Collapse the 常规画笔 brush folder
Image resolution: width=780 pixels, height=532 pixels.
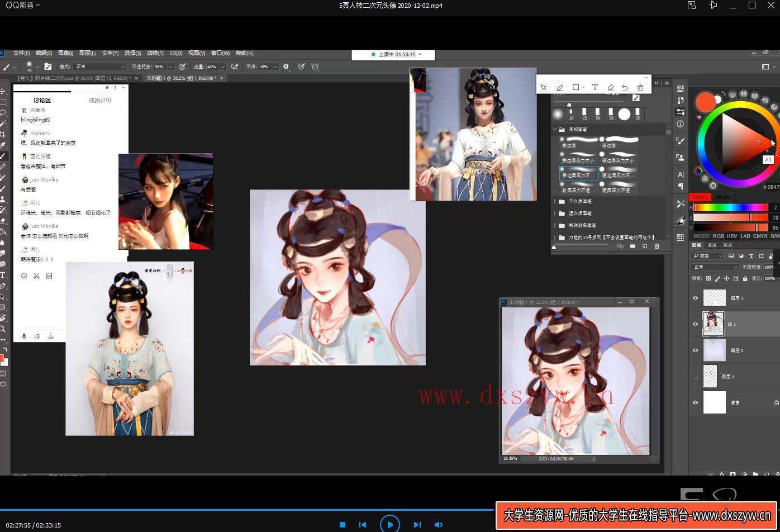[x=555, y=129]
